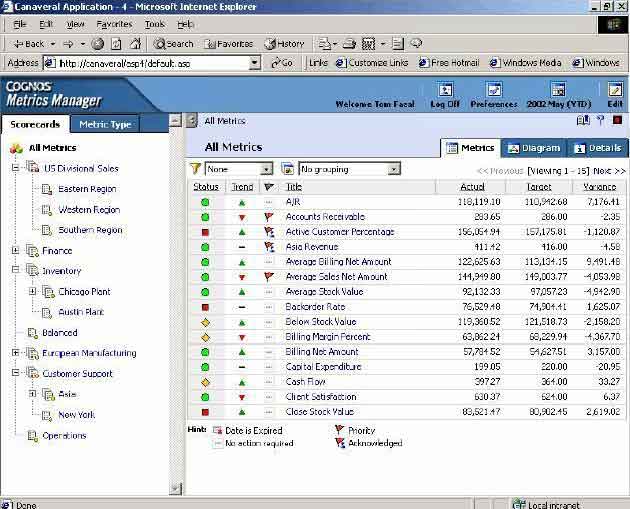Switch to the Metric Type tab
630x509 pixels.
click(105, 125)
